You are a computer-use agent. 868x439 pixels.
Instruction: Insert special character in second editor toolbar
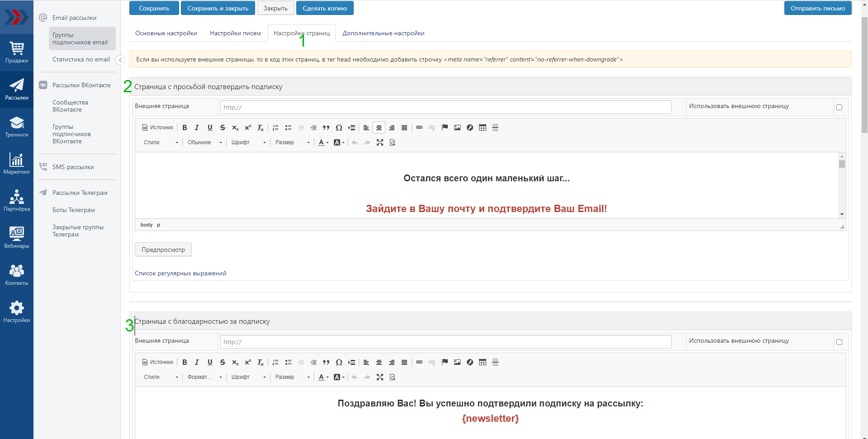pos(339,362)
